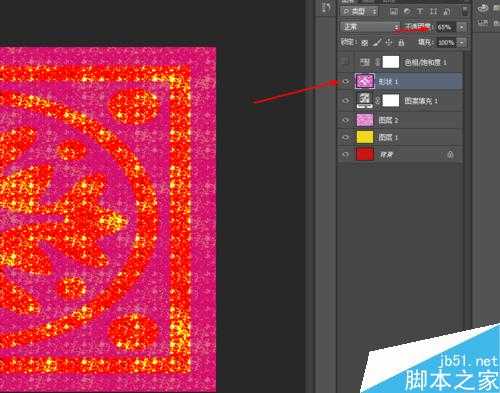Select the 色相/饱和度 1 layer name
This screenshot has width=500, height=393.
tap(426, 62)
